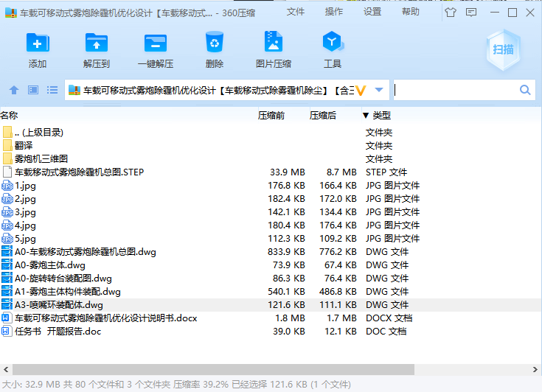Select the 雾炮机三维图 folder

coord(41,159)
